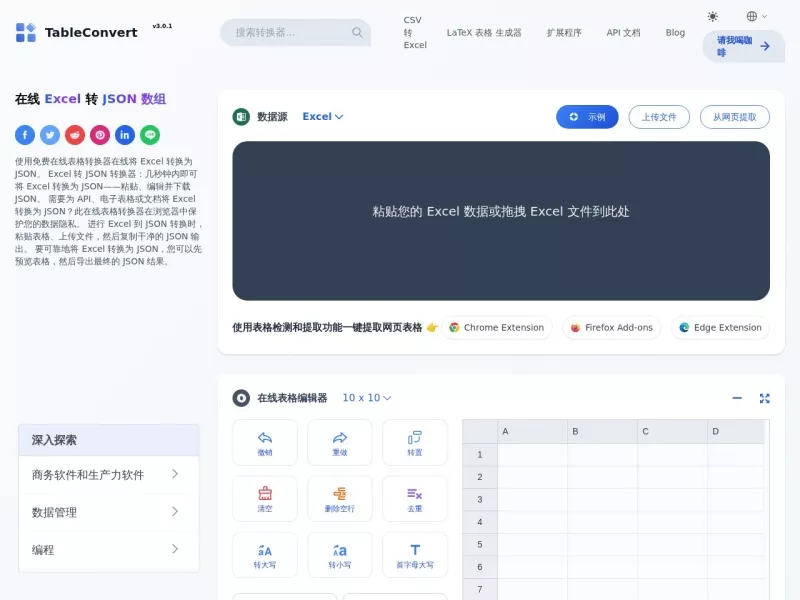Click the table editor circle icon
This screenshot has width=800, height=600.
(x=241, y=398)
